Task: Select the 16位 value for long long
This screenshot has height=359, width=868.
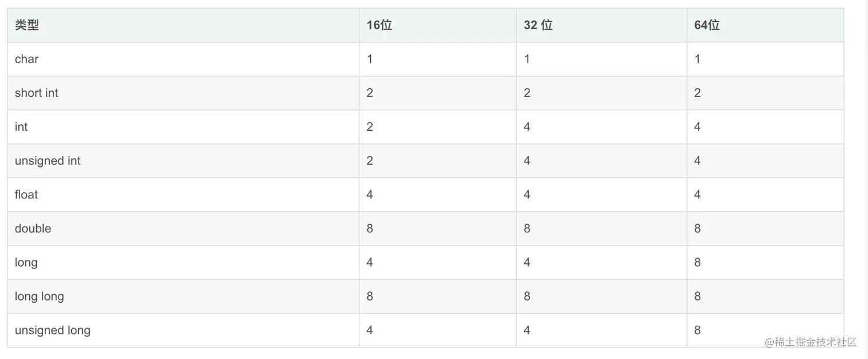Action: coord(370,296)
